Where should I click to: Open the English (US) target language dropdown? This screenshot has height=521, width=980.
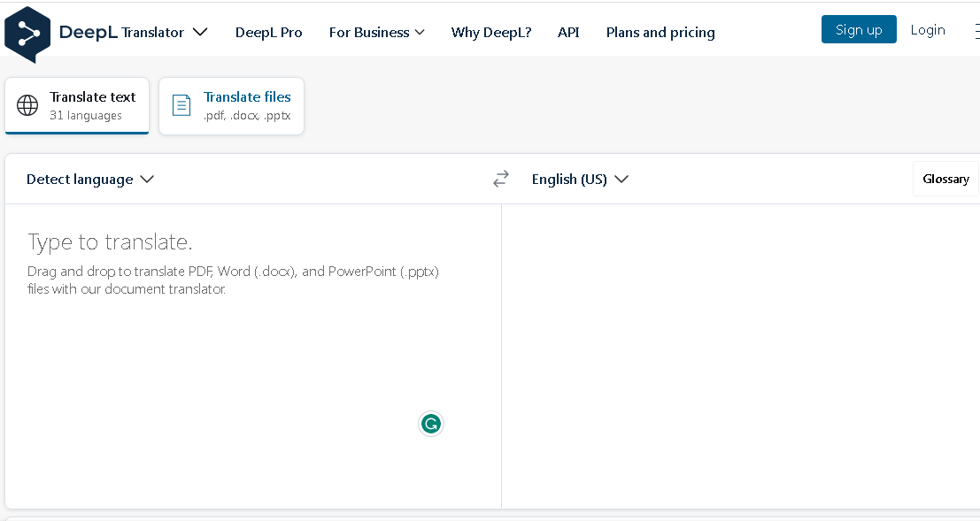580,180
